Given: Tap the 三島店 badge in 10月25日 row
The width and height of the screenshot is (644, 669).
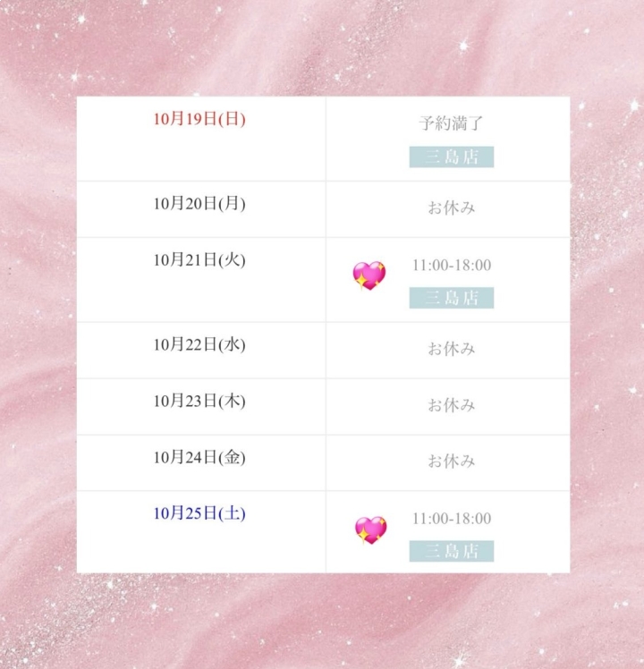Looking at the screenshot, I should [452, 551].
